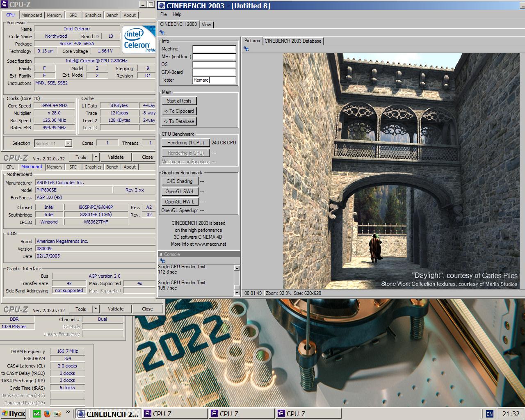Click the pin icon below the CINEBENCH 2003 tab

[162, 32]
